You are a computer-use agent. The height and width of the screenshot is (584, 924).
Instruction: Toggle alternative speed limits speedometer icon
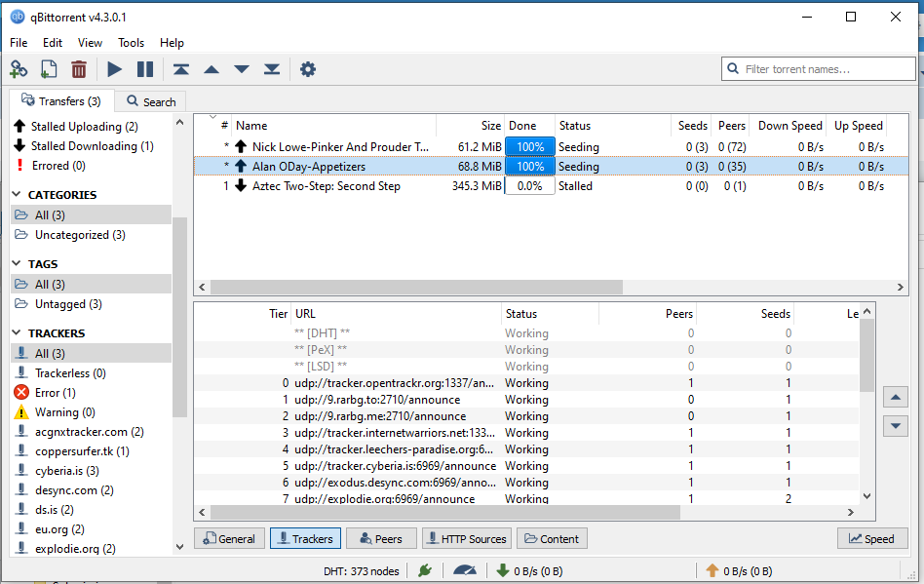[x=465, y=570]
